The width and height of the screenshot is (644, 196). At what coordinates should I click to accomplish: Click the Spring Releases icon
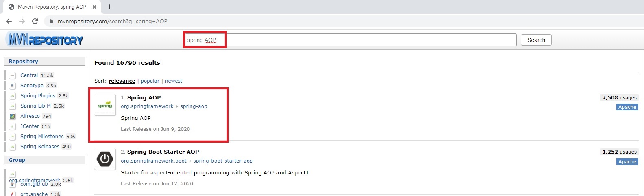[x=13, y=147]
